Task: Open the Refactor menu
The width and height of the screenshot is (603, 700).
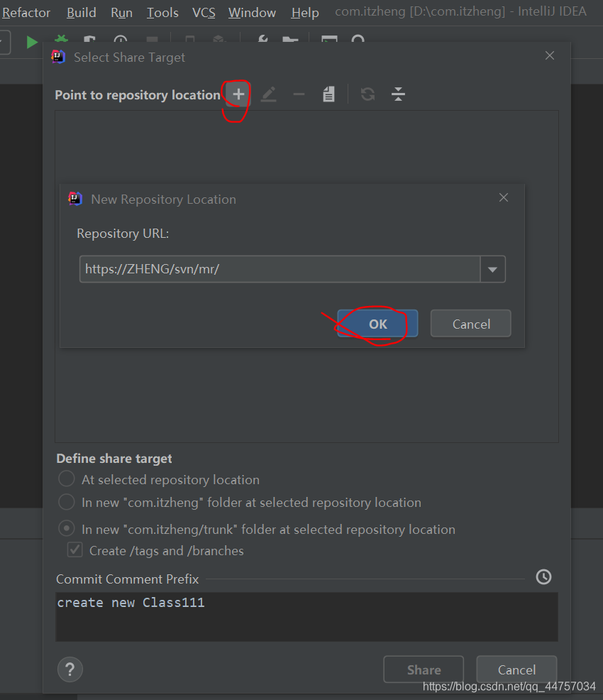Action: [x=26, y=13]
